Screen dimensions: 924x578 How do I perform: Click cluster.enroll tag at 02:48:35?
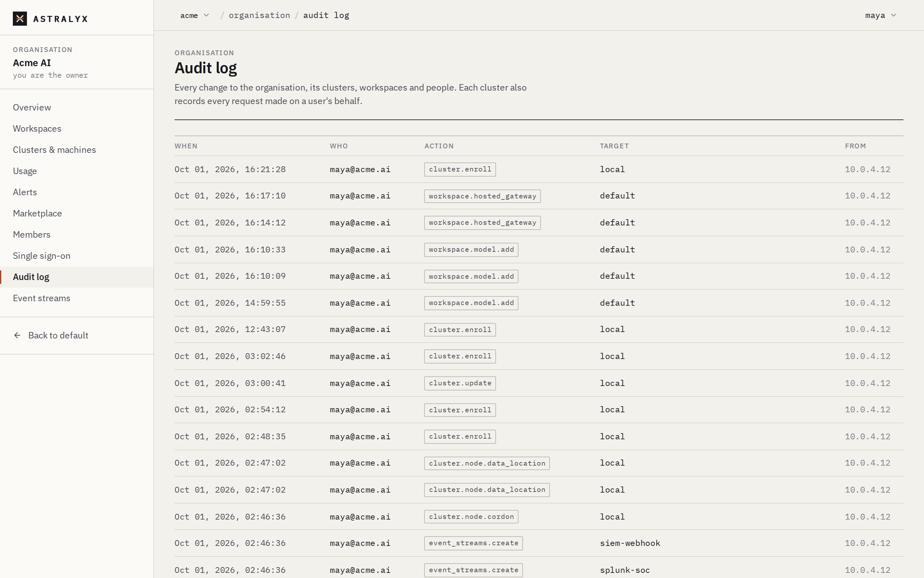coord(460,437)
